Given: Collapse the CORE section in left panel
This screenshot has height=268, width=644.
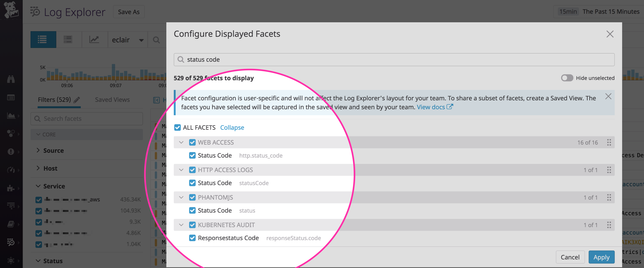Looking at the screenshot, I should pyautogui.click(x=38, y=134).
